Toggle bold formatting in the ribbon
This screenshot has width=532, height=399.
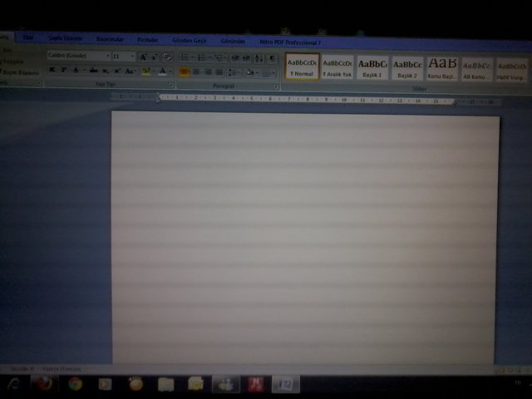pos(52,71)
